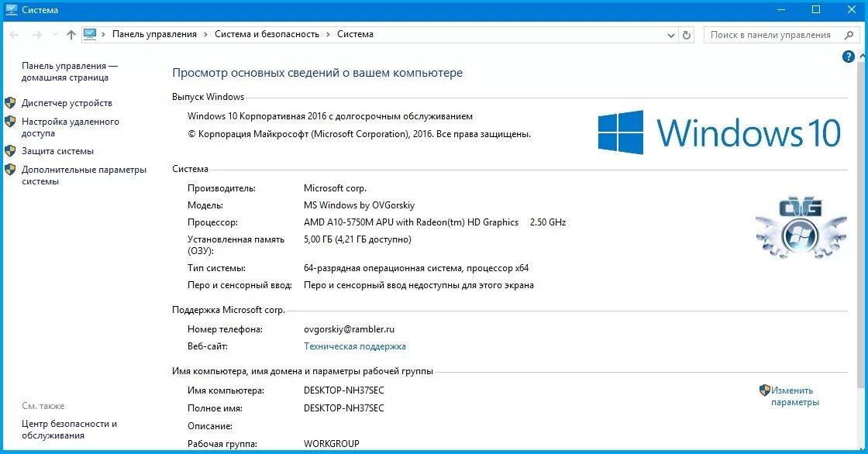Click the Forward arrow navigation button
Viewport: 868px width, 454px height.
click(37, 35)
